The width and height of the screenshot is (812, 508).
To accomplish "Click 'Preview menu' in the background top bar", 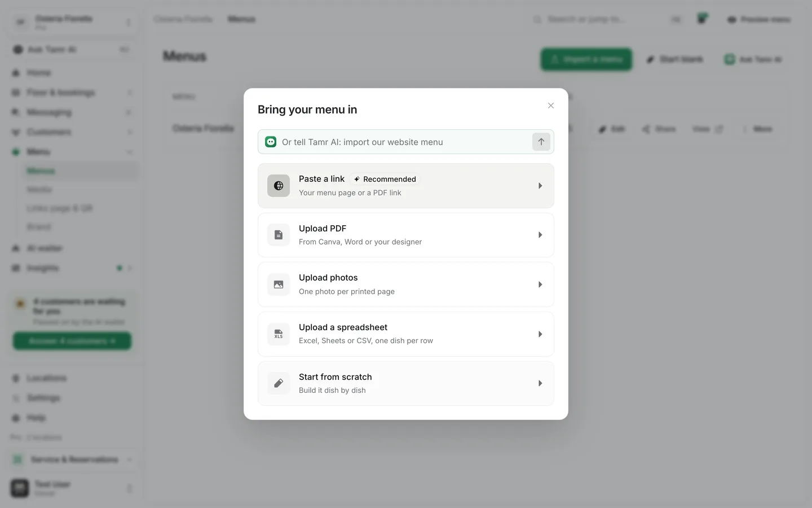I will point(759,20).
